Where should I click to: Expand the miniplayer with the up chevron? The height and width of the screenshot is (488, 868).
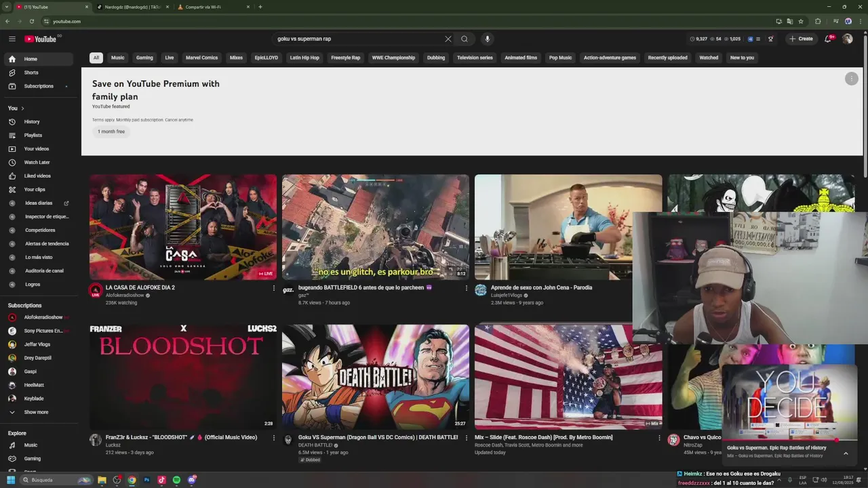846,453
